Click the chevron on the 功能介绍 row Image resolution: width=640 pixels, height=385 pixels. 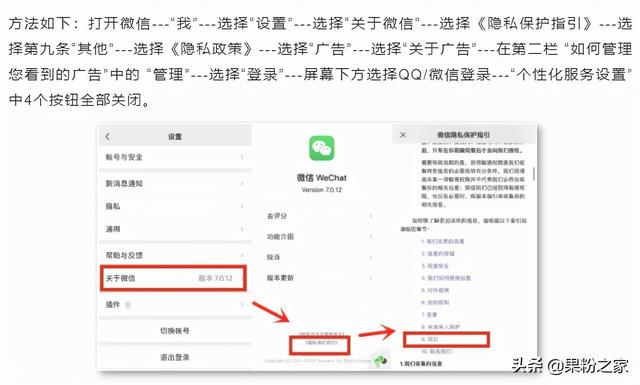371,236
